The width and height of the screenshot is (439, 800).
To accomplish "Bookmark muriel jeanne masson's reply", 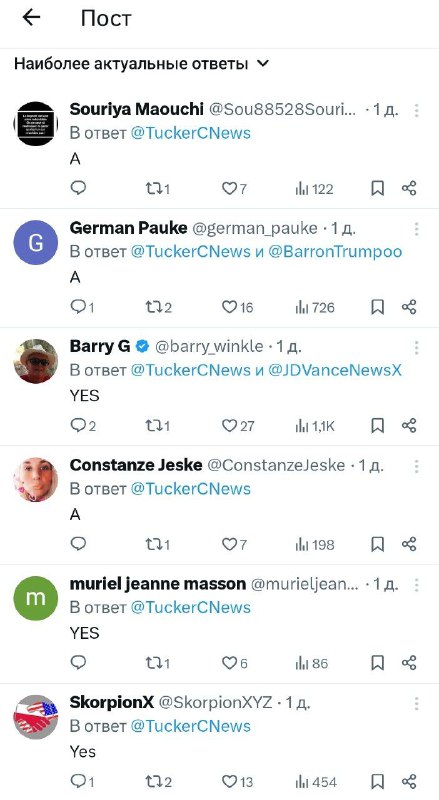I will [377, 663].
